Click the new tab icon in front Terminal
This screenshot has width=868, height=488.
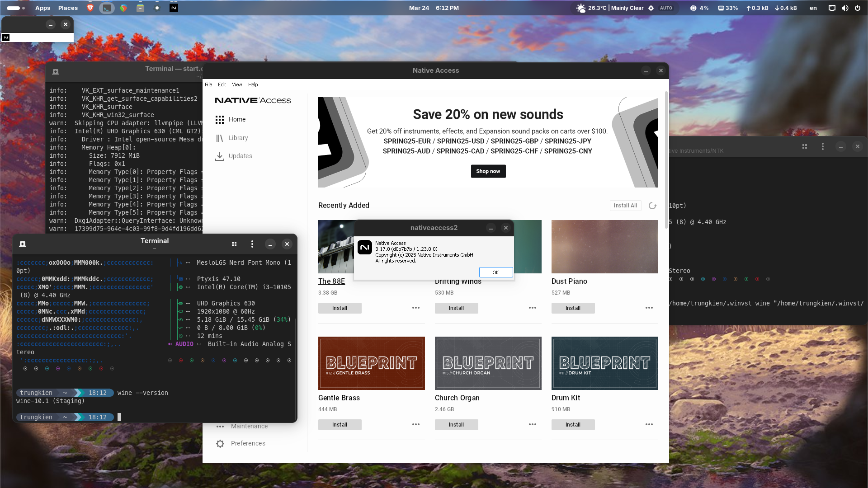pos(23,244)
